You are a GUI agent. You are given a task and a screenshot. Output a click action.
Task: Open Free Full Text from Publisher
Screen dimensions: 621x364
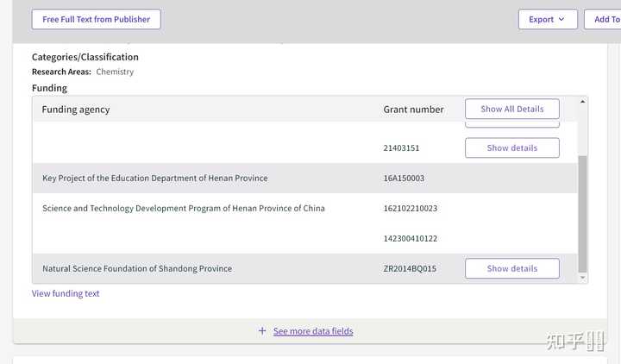(96, 19)
